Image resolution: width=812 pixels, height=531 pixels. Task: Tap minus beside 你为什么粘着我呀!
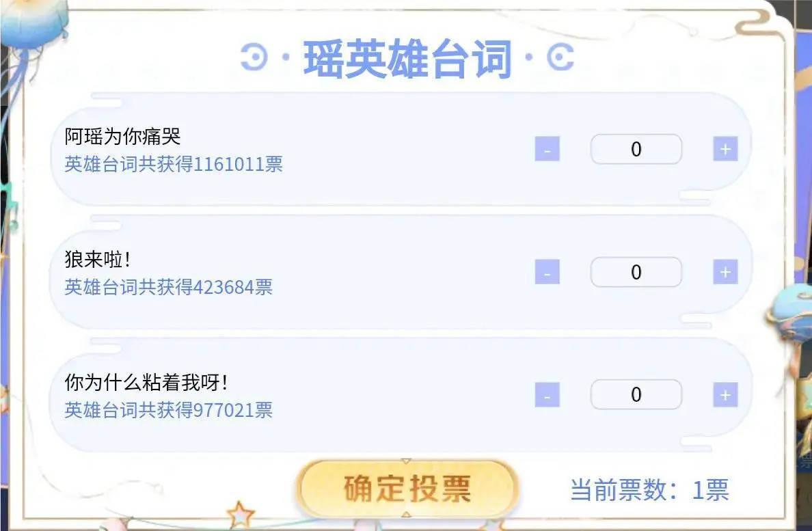(547, 395)
